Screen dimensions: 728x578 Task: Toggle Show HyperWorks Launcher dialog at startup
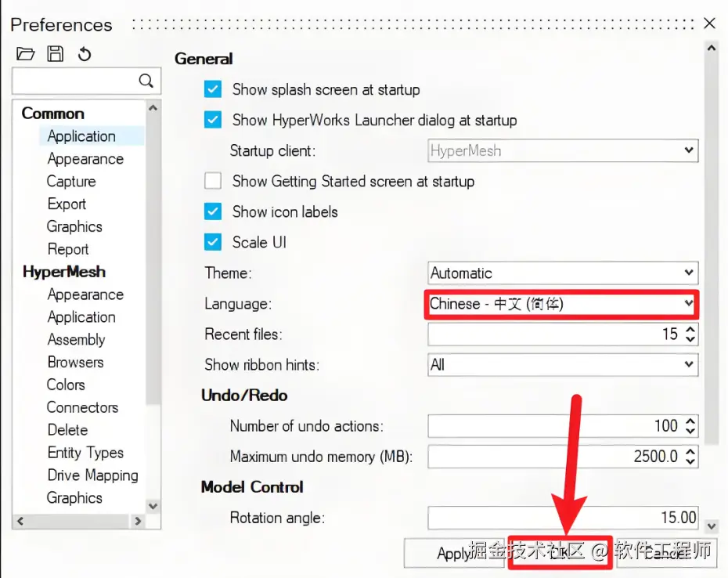coord(213,120)
